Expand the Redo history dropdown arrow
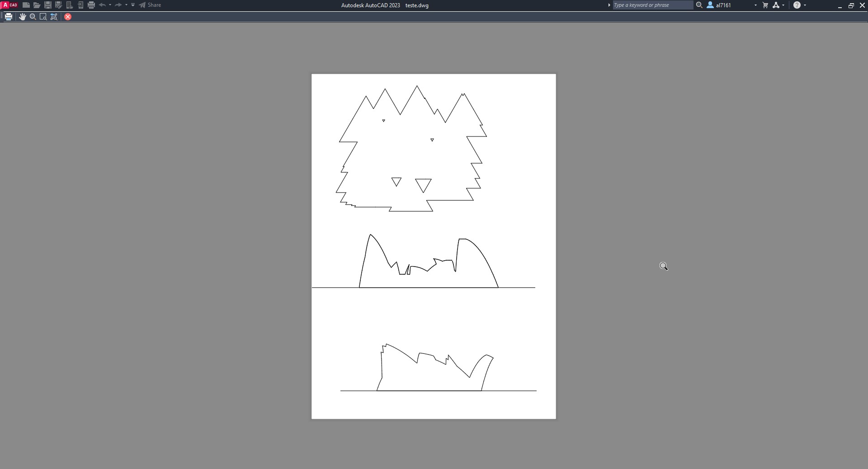The height and width of the screenshot is (469, 868). click(126, 5)
